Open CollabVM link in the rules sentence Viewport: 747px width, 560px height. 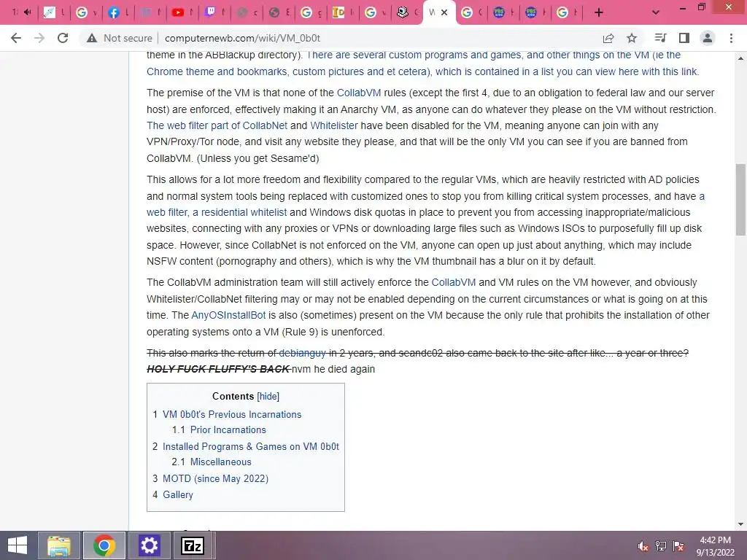359,93
